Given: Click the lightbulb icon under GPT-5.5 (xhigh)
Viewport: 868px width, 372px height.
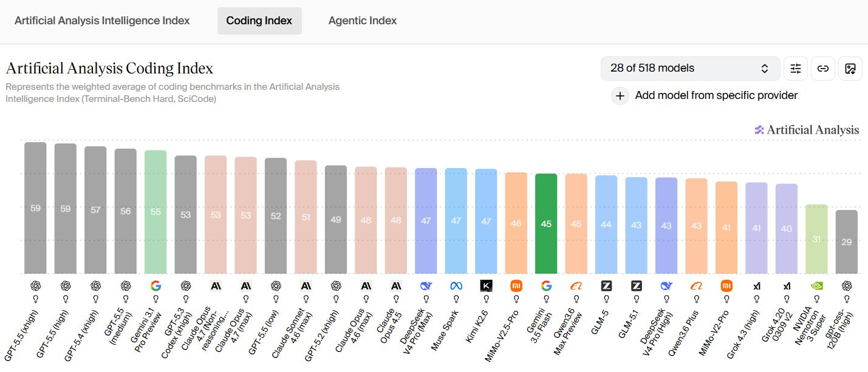Looking at the screenshot, I should click(35, 299).
